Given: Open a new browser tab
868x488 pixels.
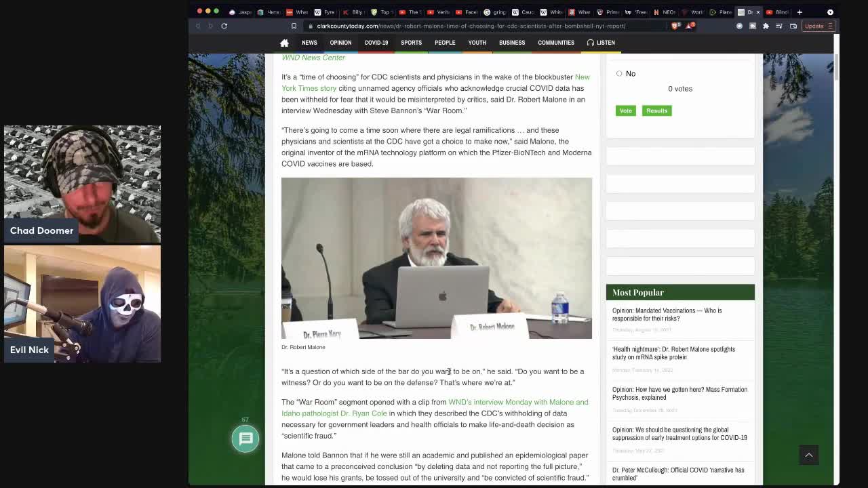Looking at the screenshot, I should click(x=800, y=12).
